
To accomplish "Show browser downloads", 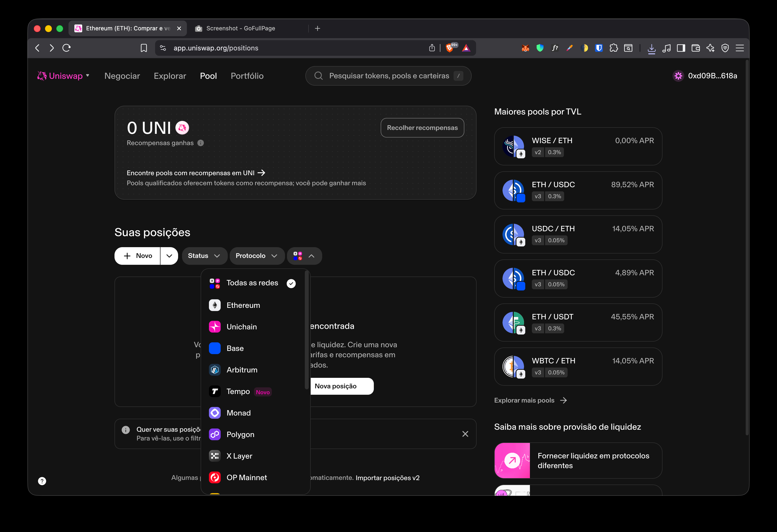I will click(x=652, y=49).
